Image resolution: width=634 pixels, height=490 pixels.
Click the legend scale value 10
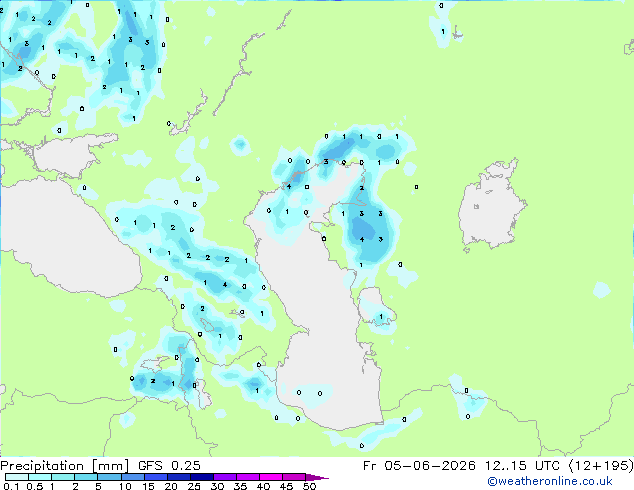click(125, 486)
